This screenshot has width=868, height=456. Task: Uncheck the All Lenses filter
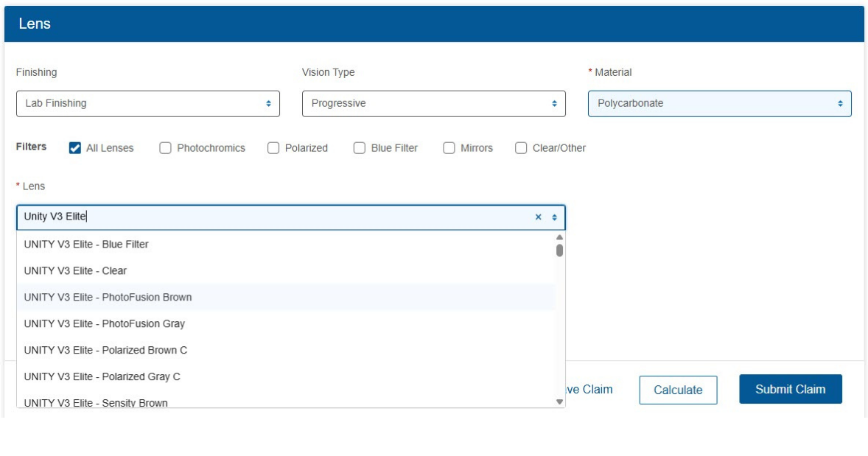coord(74,148)
